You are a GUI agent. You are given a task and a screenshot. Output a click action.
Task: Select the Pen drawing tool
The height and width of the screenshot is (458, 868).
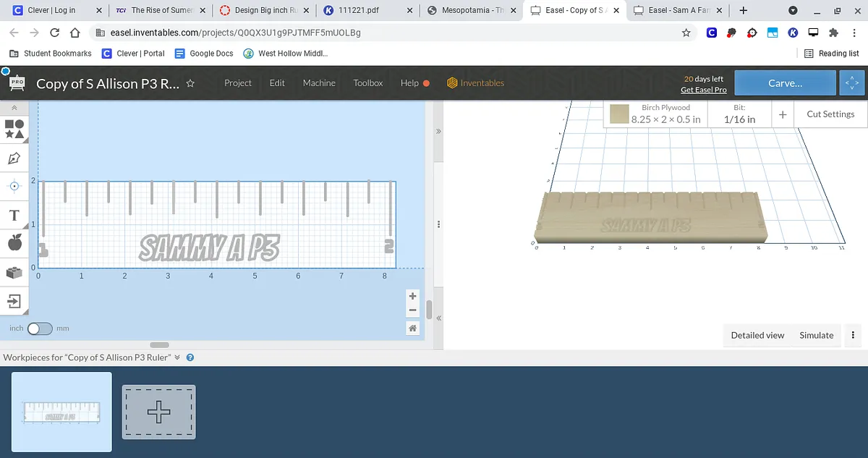tap(14, 157)
